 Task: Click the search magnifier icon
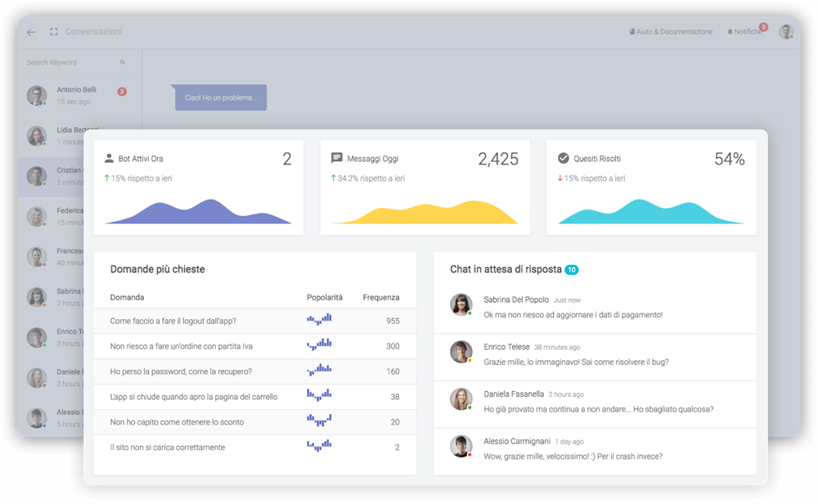tap(123, 62)
